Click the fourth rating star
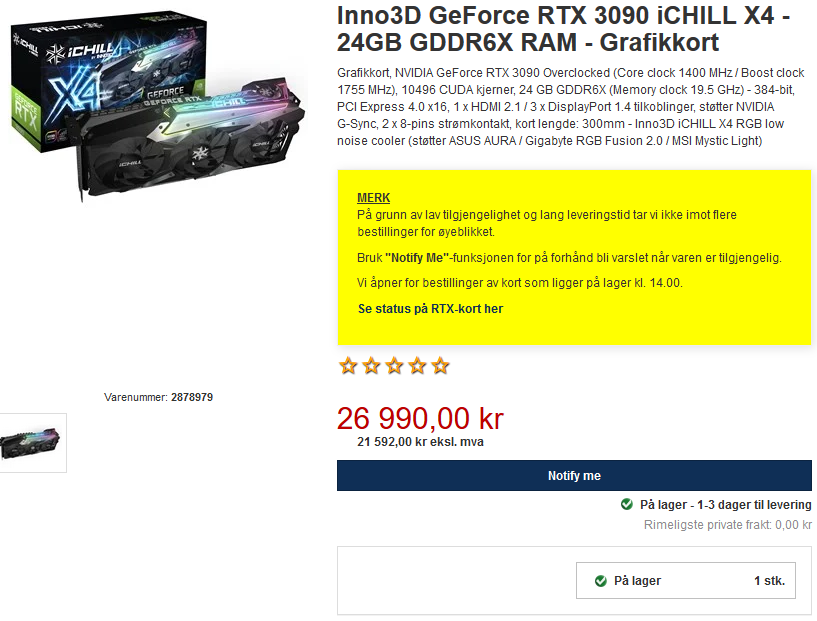Screen dimensions: 817x621 pos(417,366)
